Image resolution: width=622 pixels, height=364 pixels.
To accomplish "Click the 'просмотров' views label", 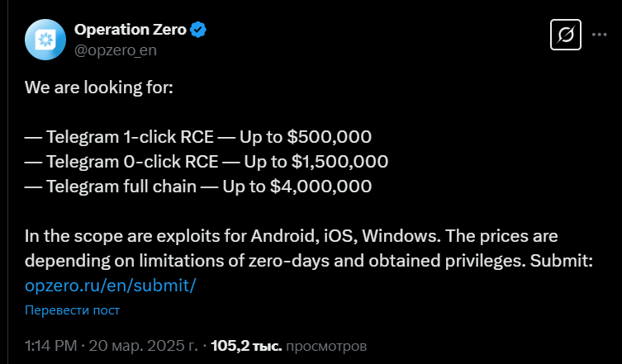I will tap(327, 344).
